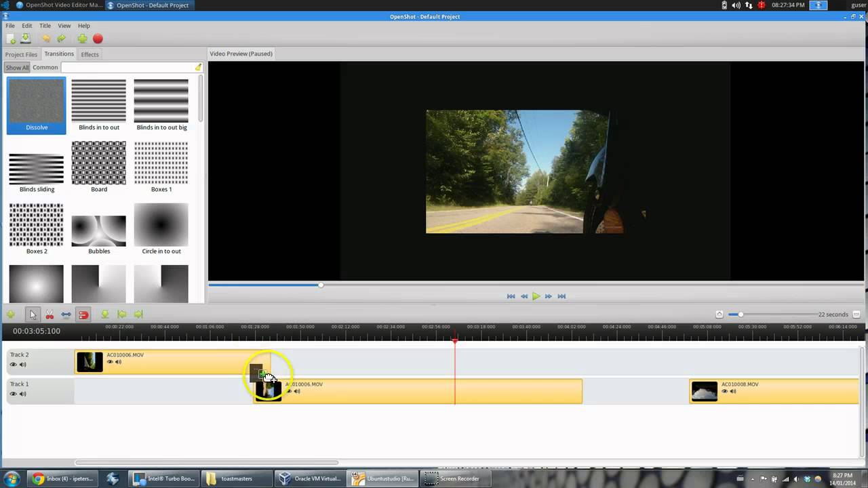Mute Track 1 speaker icon

(22, 394)
